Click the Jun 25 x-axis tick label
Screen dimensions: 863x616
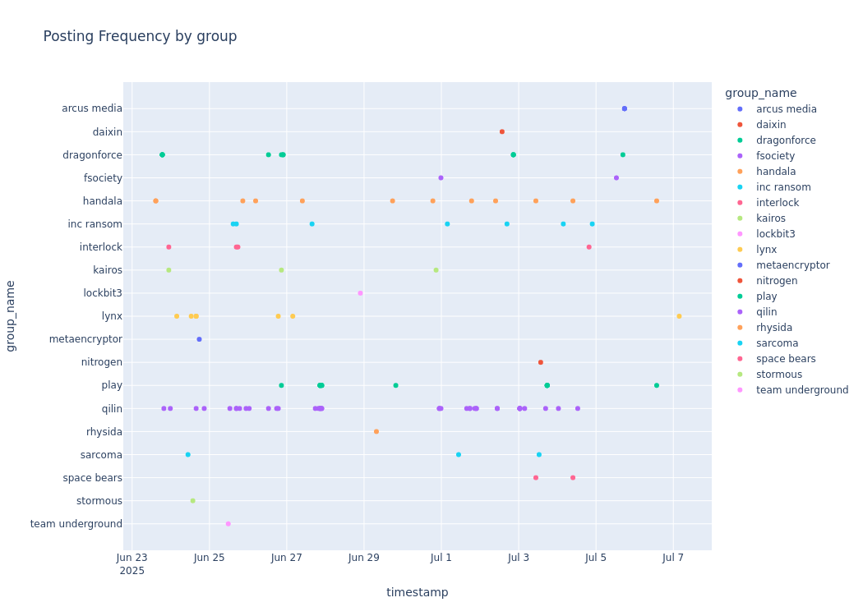click(x=209, y=558)
